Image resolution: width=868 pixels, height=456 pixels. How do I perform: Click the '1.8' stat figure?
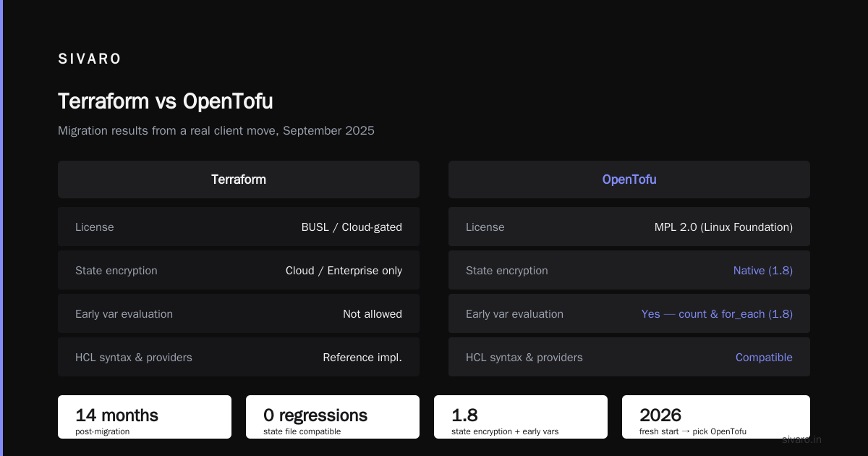[464, 415]
